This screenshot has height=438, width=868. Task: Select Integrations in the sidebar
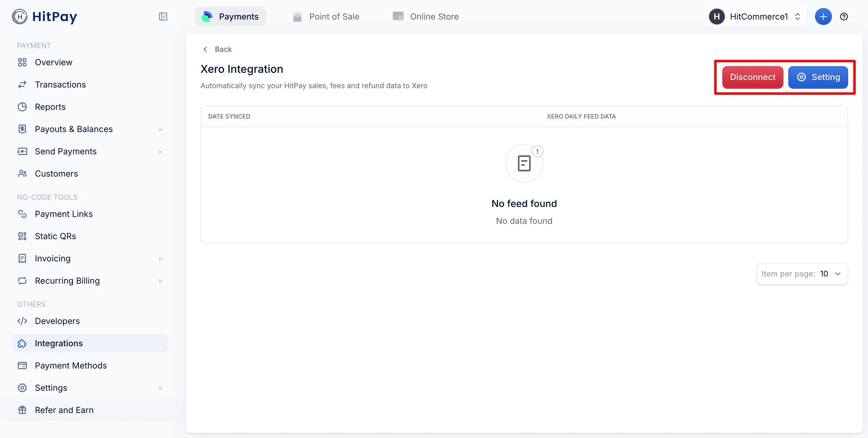90,343
